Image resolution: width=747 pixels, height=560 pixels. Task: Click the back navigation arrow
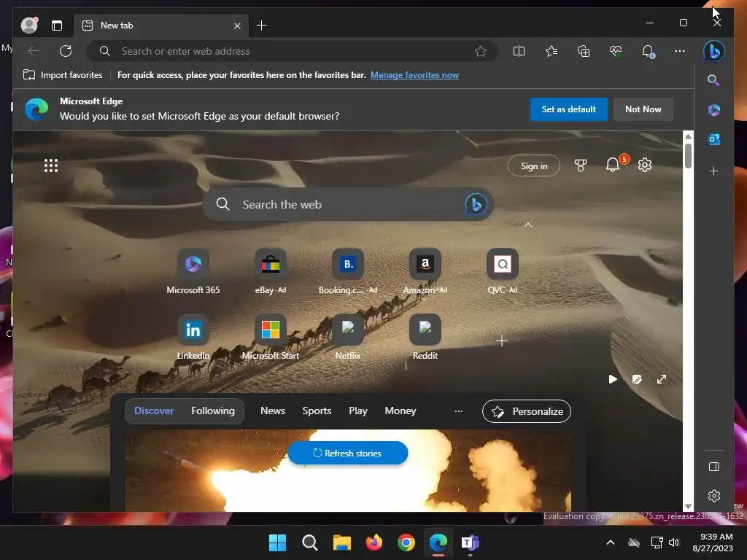(x=34, y=51)
